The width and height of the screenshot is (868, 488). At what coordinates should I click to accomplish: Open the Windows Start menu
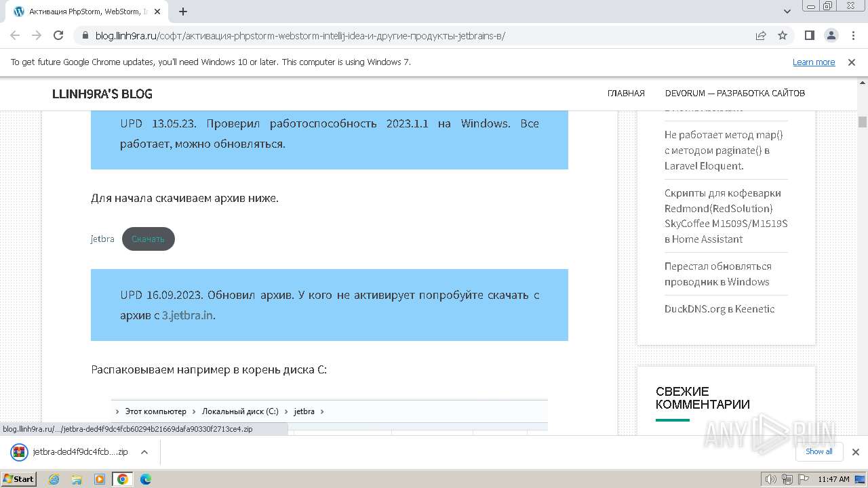(19, 479)
